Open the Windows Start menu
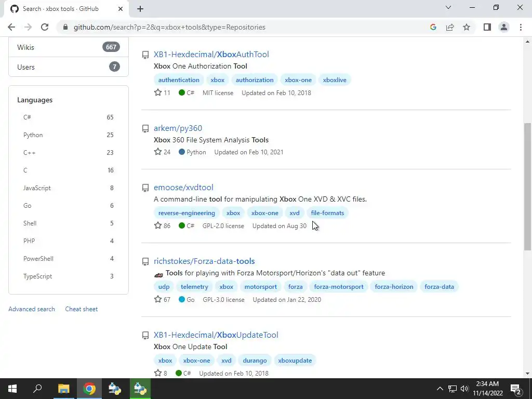Screen dimensions: 532x399 coord(12,389)
